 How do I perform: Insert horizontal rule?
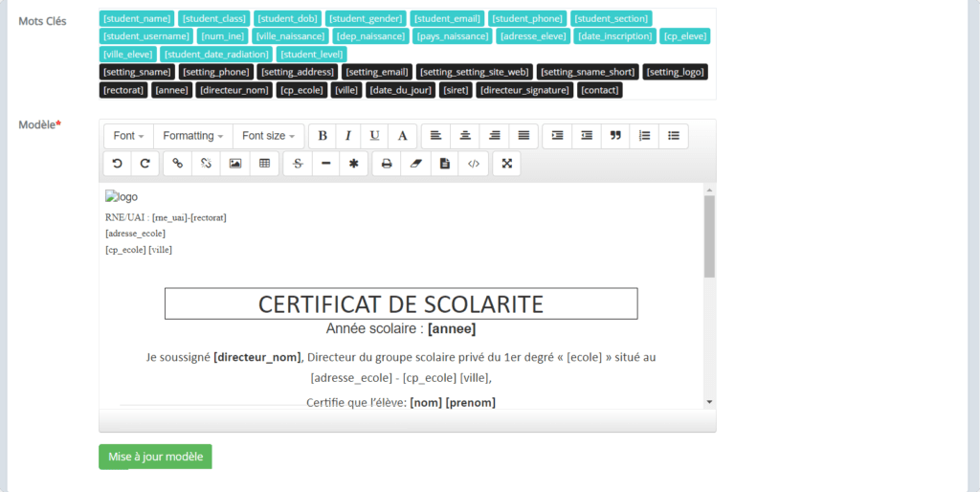point(325,164)
